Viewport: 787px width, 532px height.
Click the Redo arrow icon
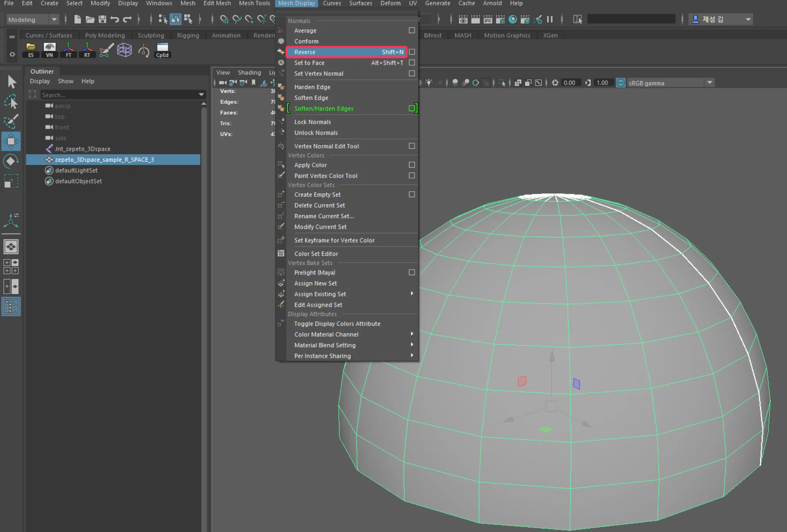[127, 19]
